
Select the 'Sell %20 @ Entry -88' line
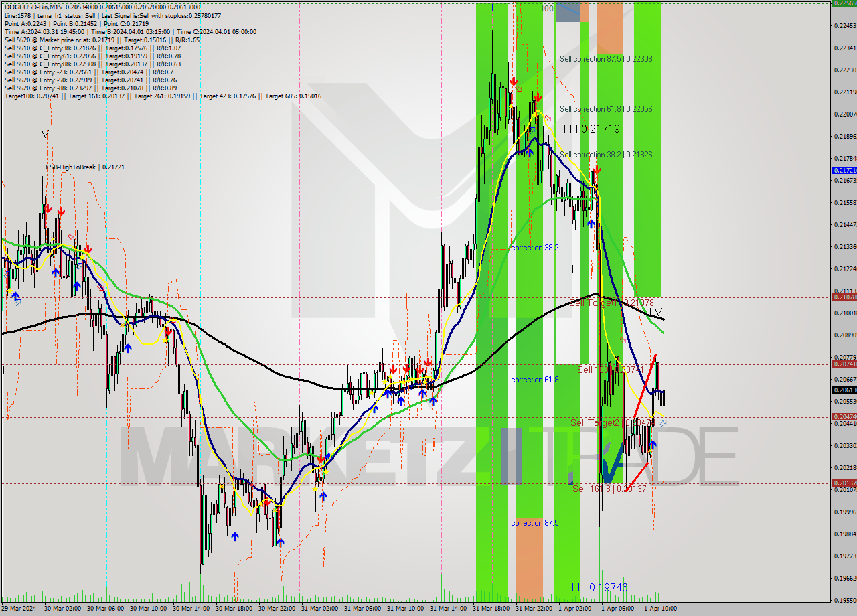click(90, 88)
